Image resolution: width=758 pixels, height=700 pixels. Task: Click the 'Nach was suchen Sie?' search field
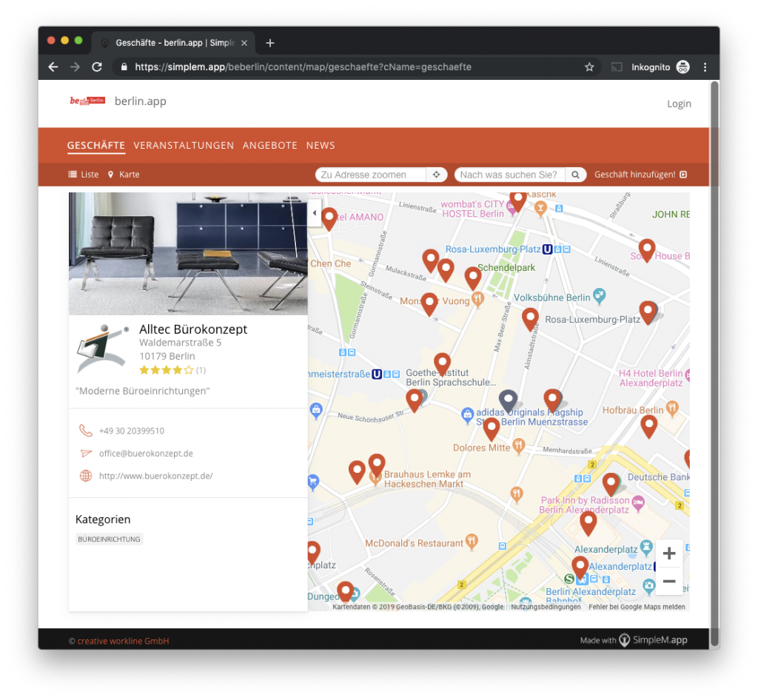(x=509, y=175)
